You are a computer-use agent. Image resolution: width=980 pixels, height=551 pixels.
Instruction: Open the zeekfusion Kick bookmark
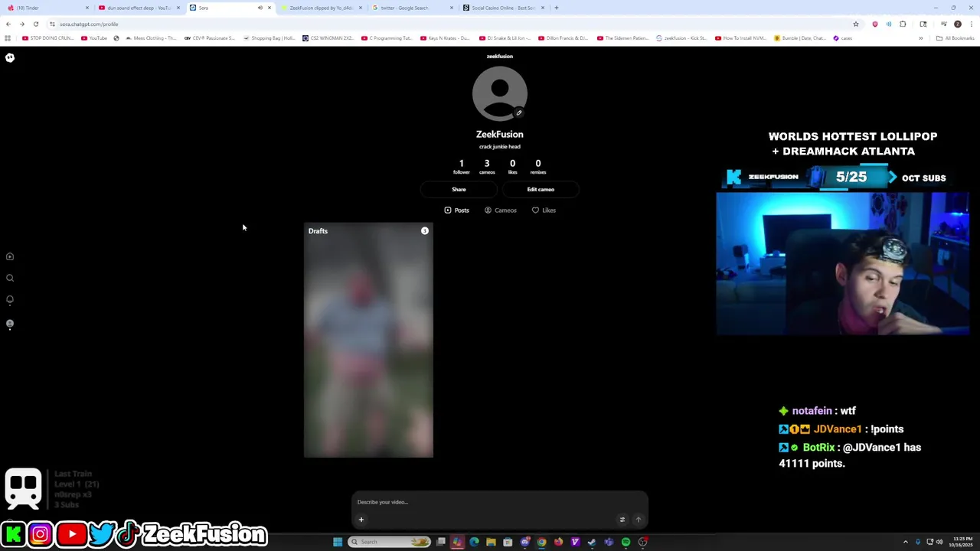pos(681,38)
